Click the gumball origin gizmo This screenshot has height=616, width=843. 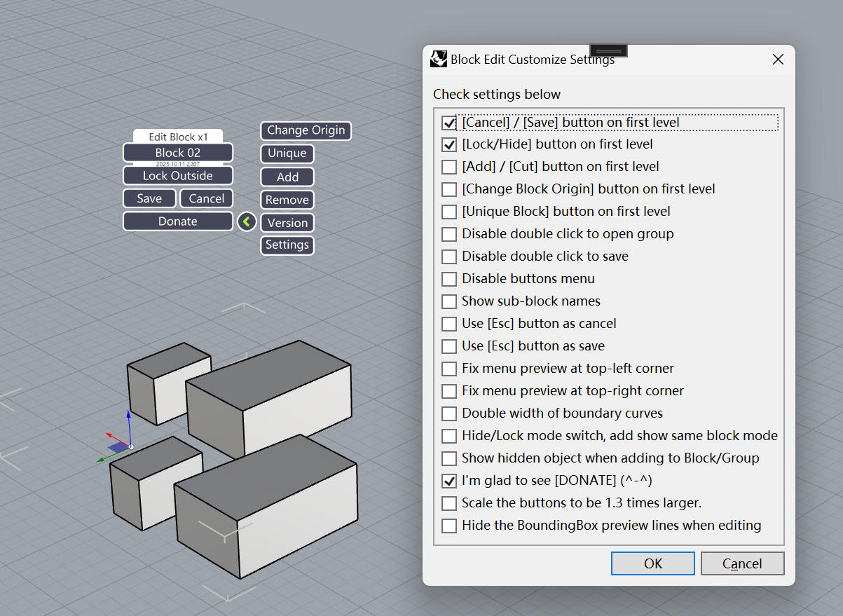(x=130, y=446)
